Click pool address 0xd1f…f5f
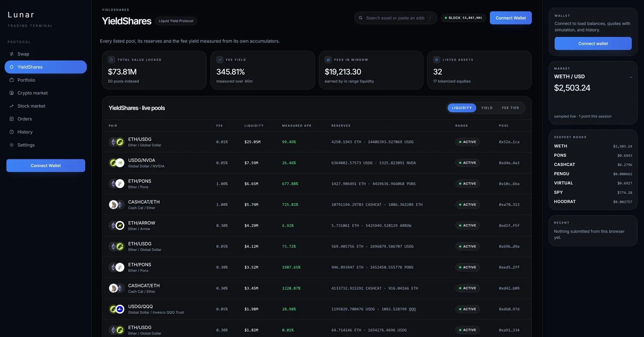 click(x=509, y=226)
